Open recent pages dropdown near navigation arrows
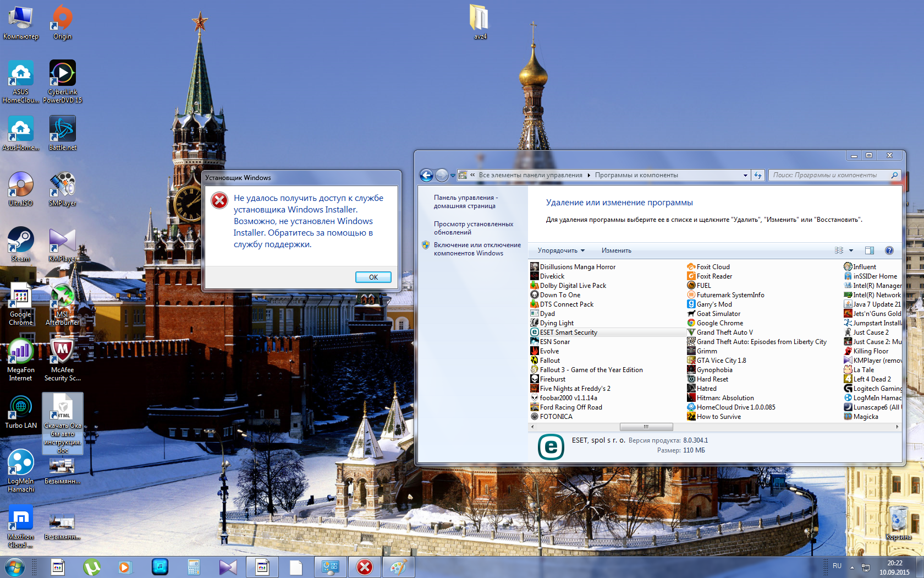Image resolution: width=924 pixels, height=578 pixels. point(453,176)
